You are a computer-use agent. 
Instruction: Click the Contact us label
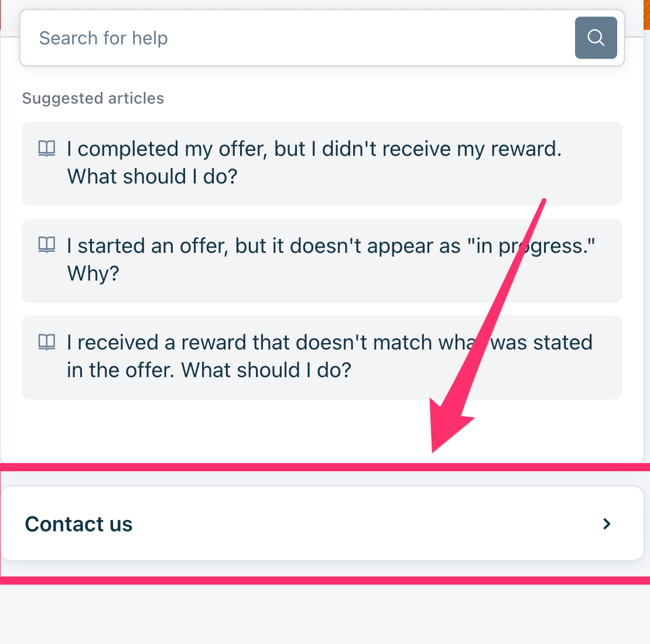tap(79, 524)
